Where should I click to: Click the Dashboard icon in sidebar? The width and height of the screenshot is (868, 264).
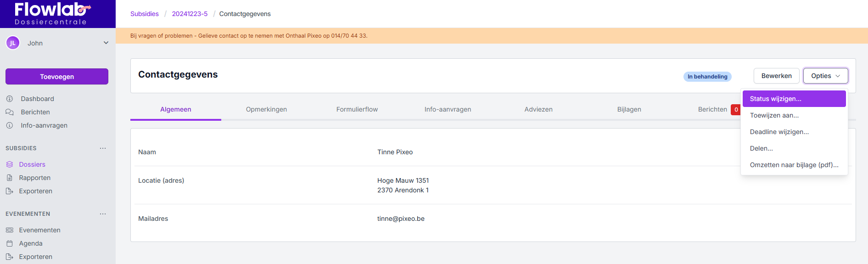[x=10, y=99]
